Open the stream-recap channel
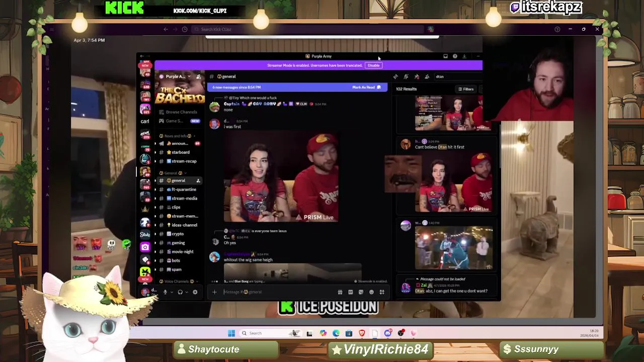 (x=179, y=161)
